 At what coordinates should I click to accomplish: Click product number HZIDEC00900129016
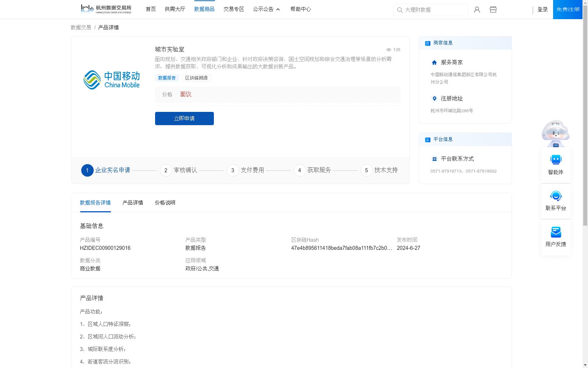105,248
